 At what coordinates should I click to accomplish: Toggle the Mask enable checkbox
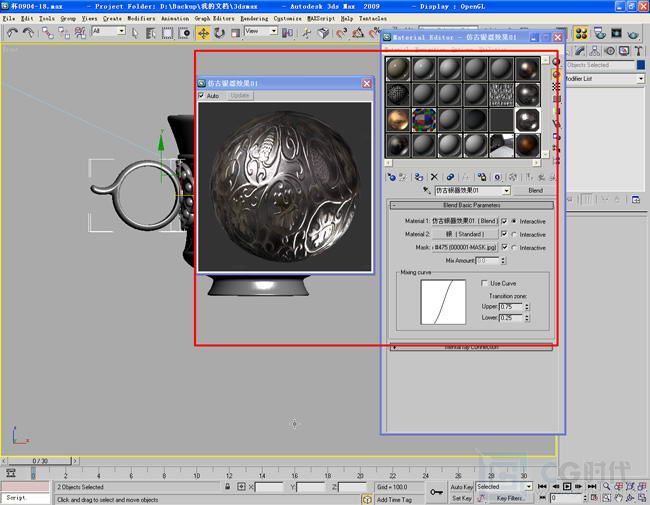point(504,248)
